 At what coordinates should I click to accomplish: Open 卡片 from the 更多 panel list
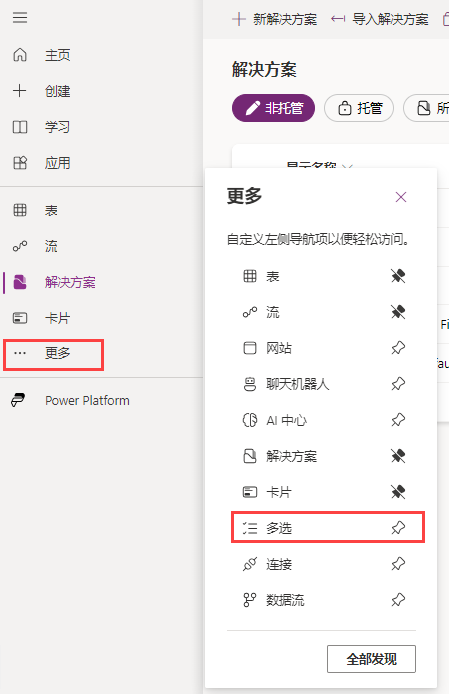tap(279, 492)
